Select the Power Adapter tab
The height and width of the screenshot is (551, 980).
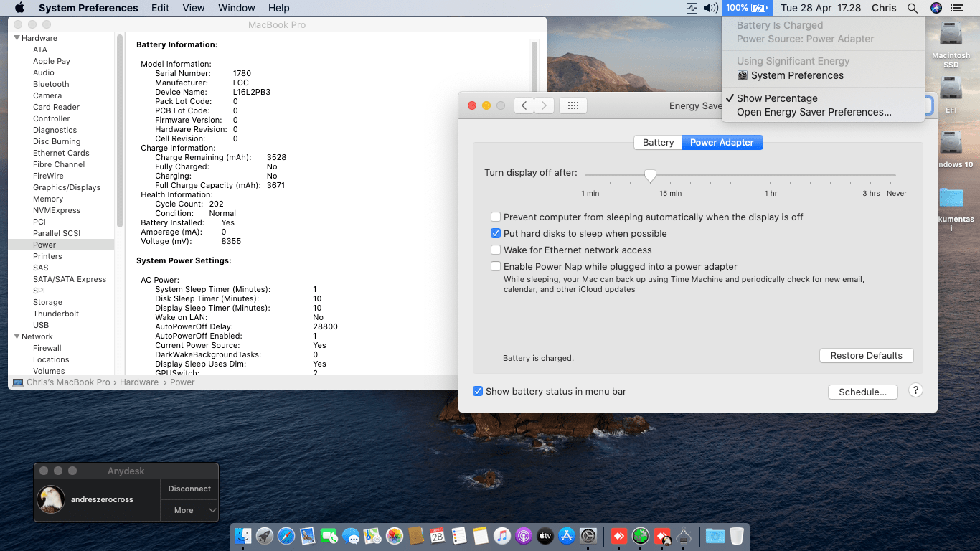722,142
